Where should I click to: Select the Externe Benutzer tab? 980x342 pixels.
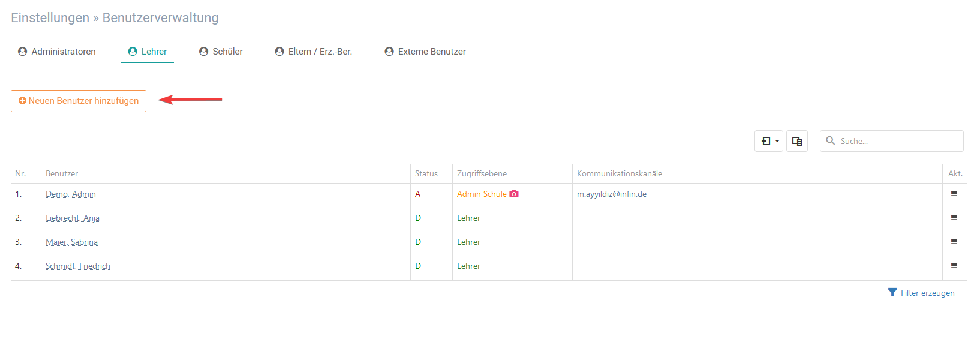click(x=425, y=52)
